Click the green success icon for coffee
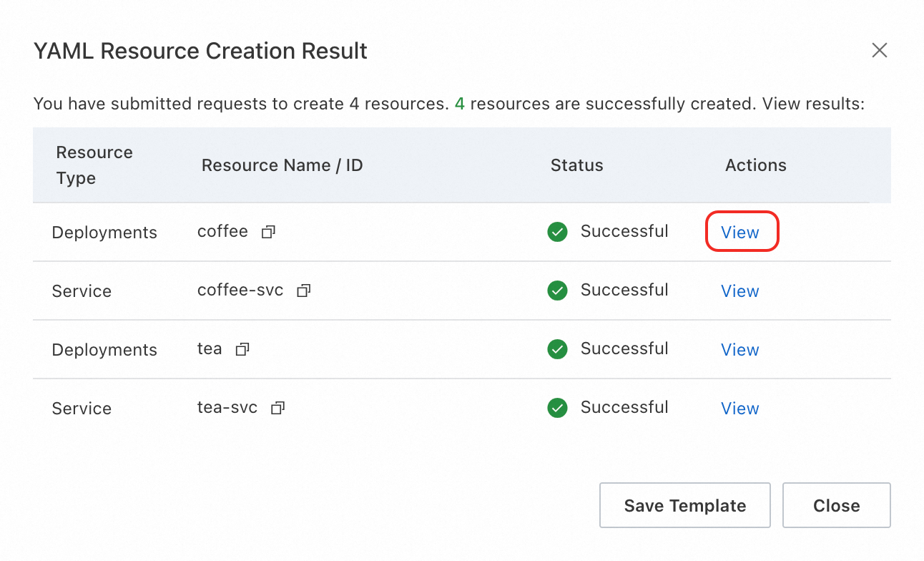Image resolution: width=924 pixels, height=561 pixels. [557, 232]
